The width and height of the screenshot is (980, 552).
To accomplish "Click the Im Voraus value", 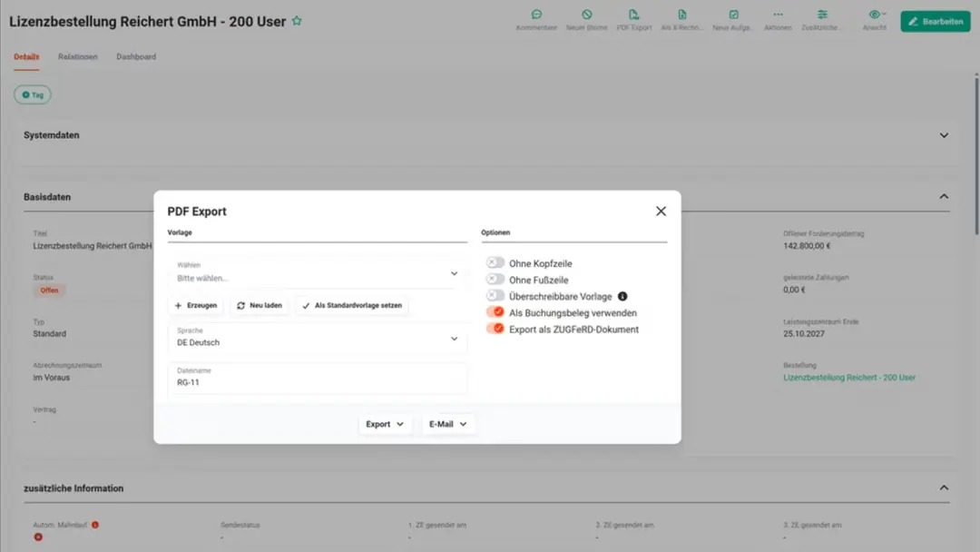I will [51, 378].
